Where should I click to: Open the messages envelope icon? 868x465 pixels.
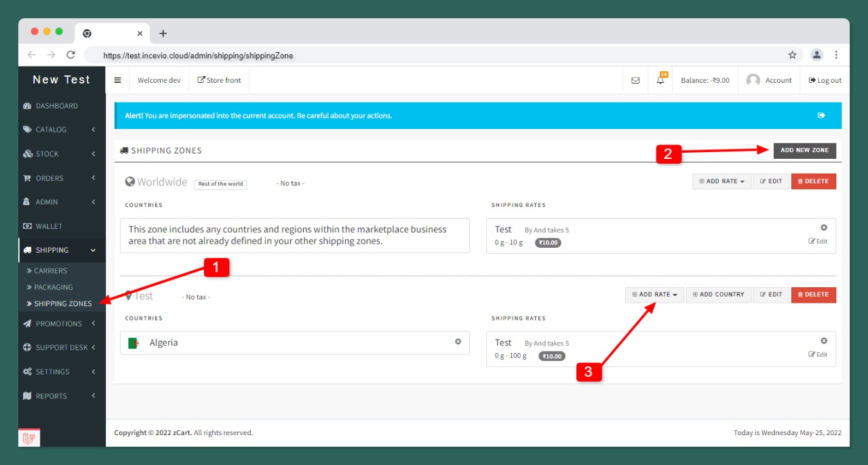point(635,80)
